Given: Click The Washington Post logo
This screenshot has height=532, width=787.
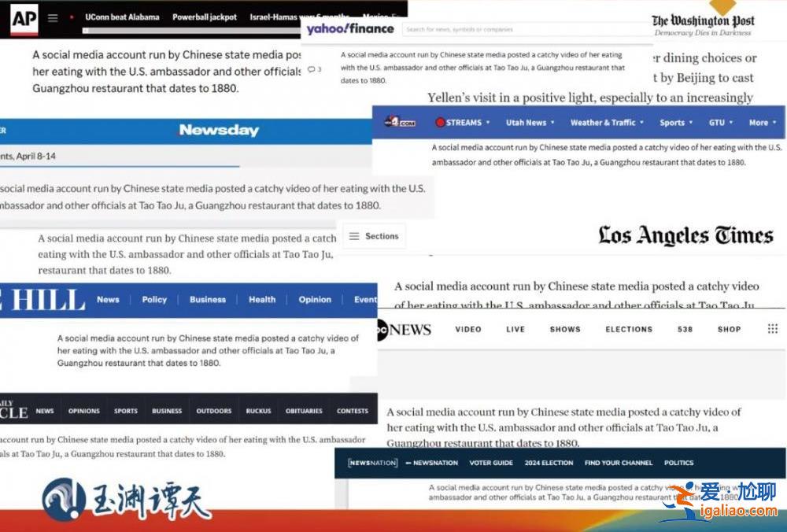Looking at the screenshot, I should tap(703, 20).
